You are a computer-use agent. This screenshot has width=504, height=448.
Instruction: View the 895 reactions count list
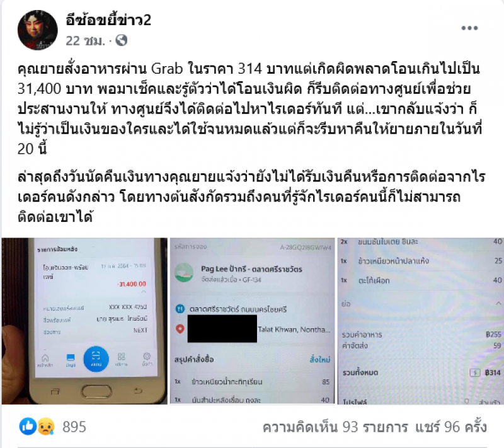[74, 427]
